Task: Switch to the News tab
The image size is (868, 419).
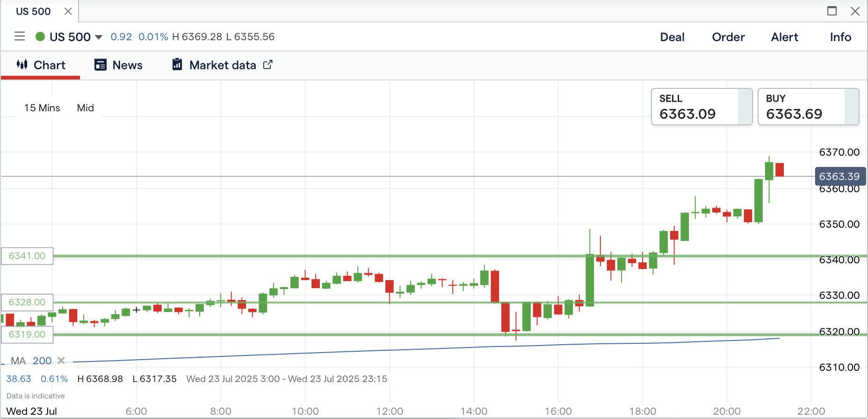Action: [x=127, y=65]
